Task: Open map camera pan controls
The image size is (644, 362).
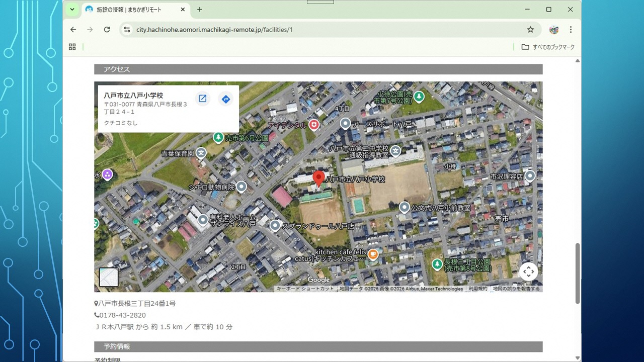Action: pos(528,271)
